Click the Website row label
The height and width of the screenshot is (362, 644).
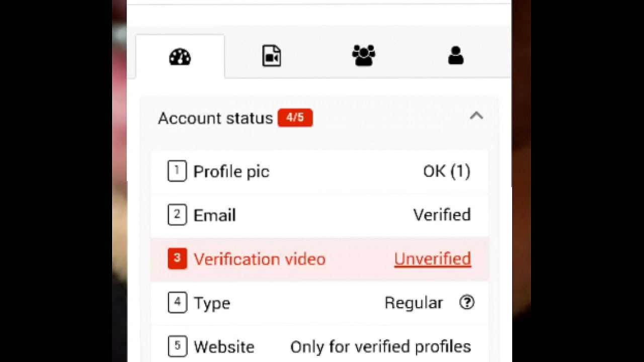click(x=224, y=347)
